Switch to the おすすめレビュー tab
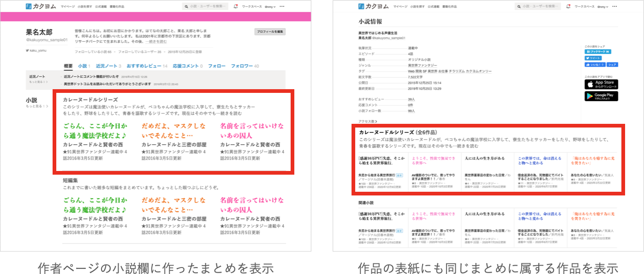The width and height of the screenshot is (644, 274). (x=143, y=65)
